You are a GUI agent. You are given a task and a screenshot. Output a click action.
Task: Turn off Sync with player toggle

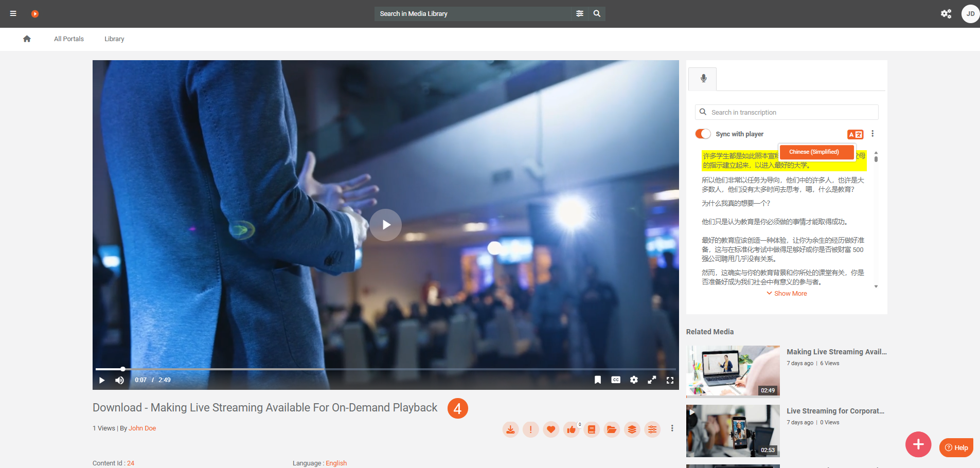pos(703,134)
